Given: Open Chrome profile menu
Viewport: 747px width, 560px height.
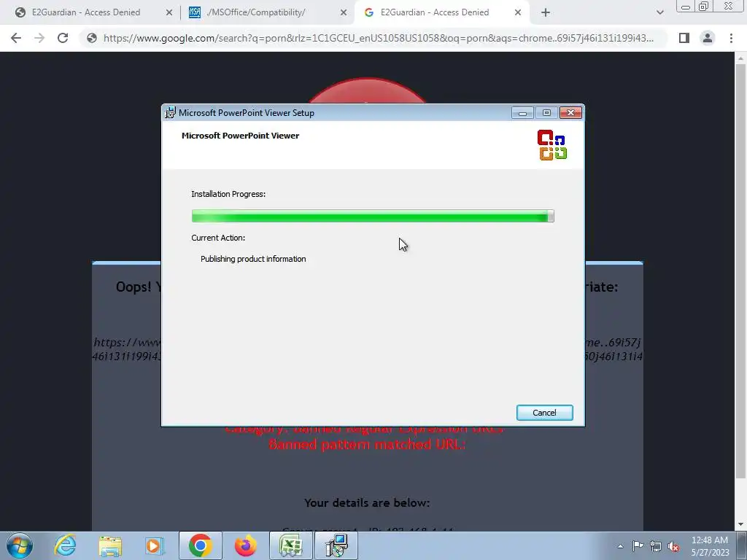Looking at the screenshot, I should point(708,38).
